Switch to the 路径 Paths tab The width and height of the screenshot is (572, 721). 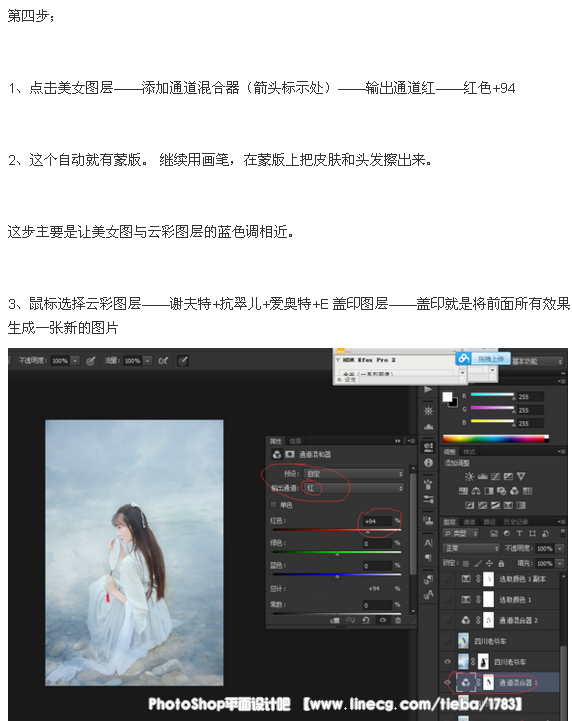coord(489,522)
